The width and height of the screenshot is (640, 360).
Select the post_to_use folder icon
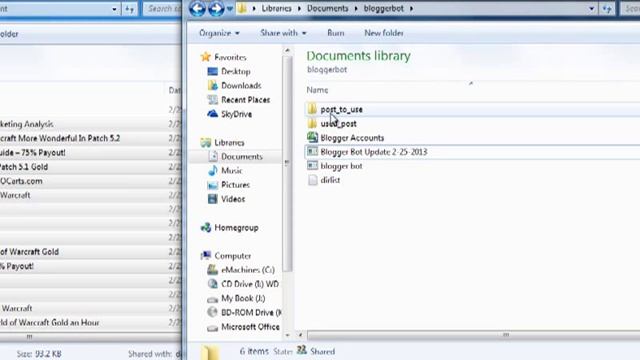tap(312, 109)
